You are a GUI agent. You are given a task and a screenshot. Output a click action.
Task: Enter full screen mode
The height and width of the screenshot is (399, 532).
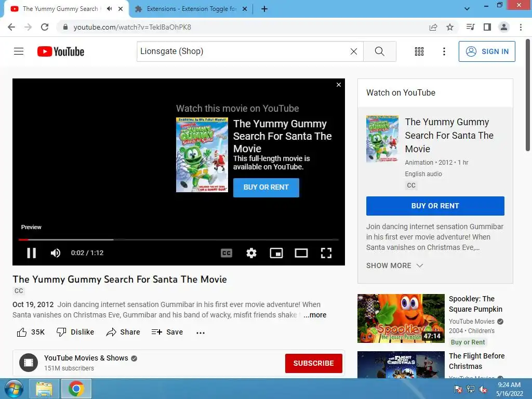pyautogui.click(x=326, y=253)
